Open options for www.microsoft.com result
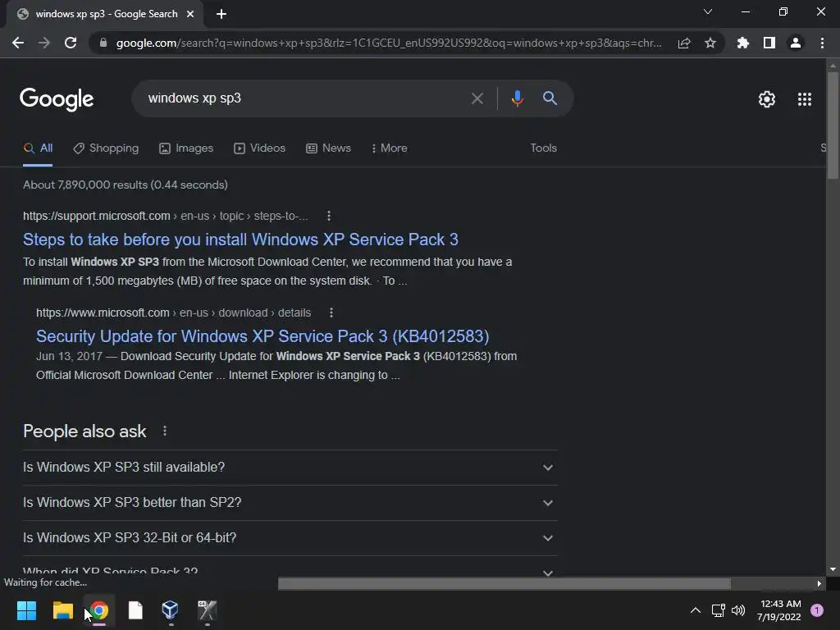 [x=331, y=313]
